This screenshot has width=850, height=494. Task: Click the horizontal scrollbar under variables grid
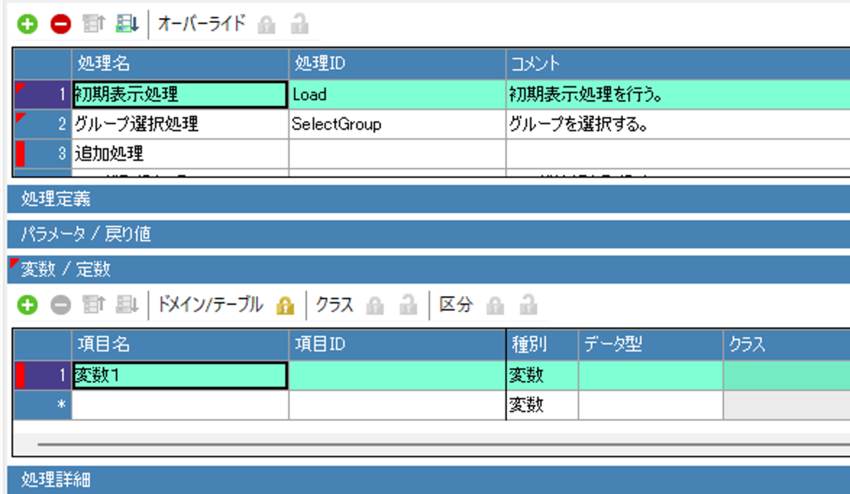coord(443,445)
